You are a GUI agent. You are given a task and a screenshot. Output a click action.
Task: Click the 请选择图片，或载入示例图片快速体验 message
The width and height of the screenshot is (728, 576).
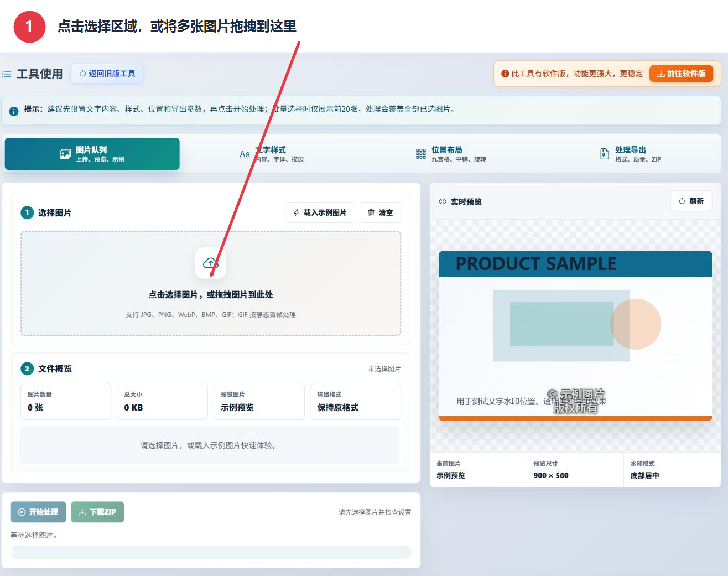coord(209,445)
